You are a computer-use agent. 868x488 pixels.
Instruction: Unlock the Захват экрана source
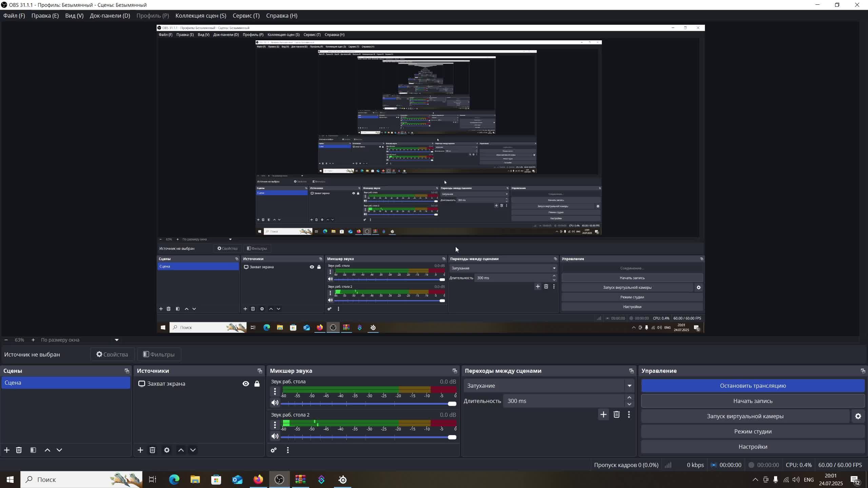(x=257, y=384)
